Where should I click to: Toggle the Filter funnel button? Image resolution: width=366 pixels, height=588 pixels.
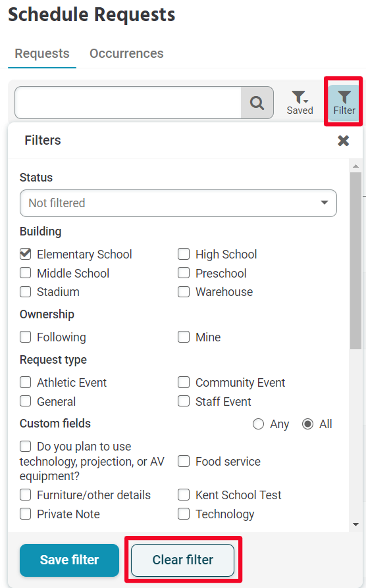(344, 103)
